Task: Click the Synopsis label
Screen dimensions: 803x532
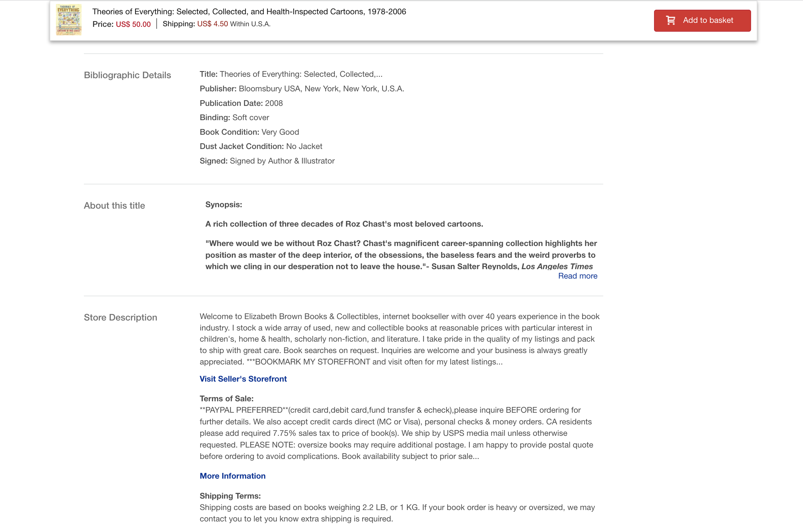Action: click(223, 205)
